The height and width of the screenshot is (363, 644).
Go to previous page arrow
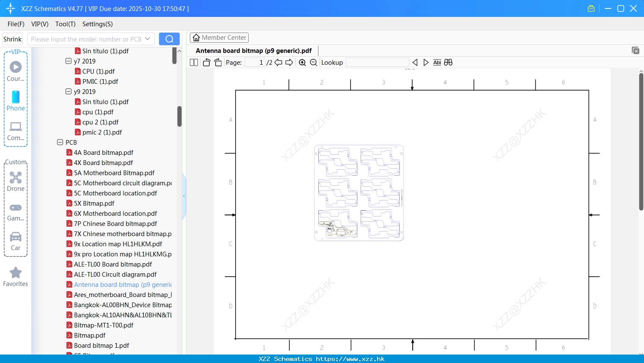point(278,63)
